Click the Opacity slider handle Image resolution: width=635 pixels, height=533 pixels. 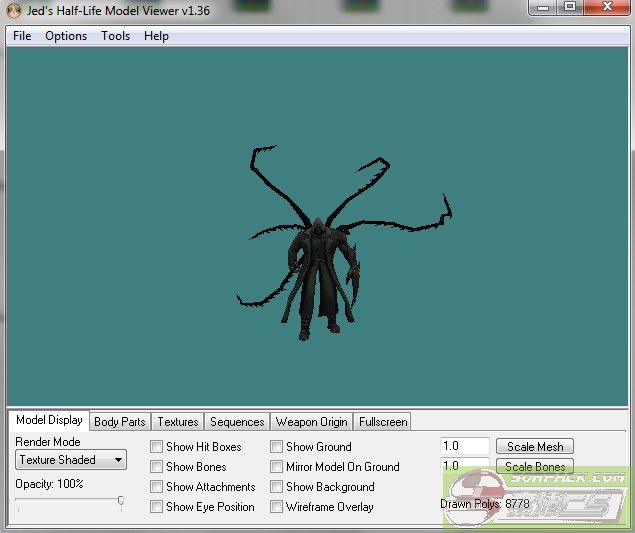point(121,501)
